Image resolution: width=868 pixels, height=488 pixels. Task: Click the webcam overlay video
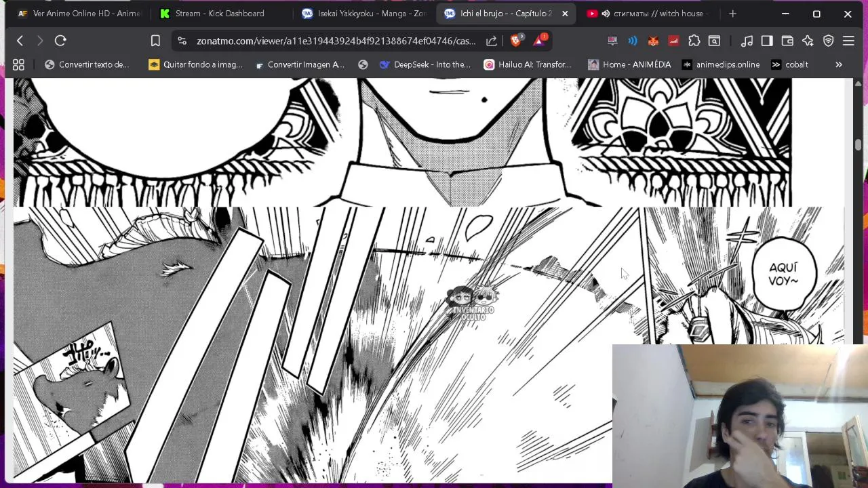pyautogui.click(x=740, y=416)
